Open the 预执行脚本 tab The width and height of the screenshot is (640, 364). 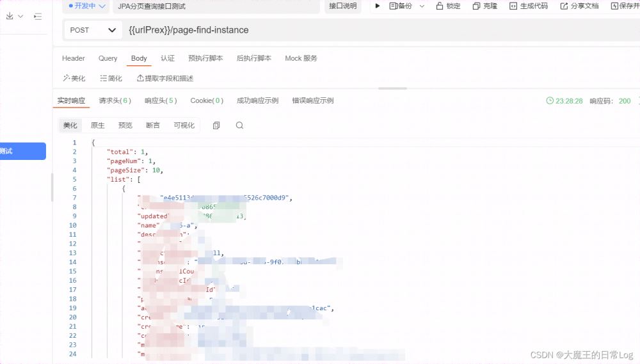coord(205,58)
